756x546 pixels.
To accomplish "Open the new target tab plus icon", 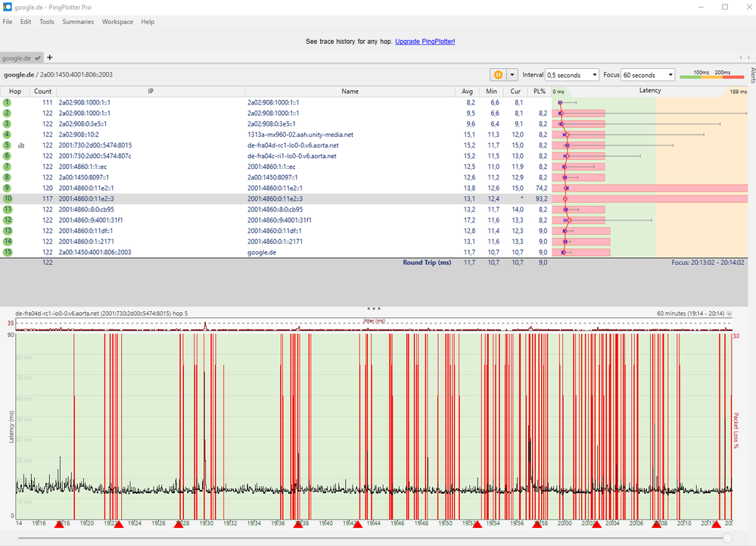I will point(50,58).
